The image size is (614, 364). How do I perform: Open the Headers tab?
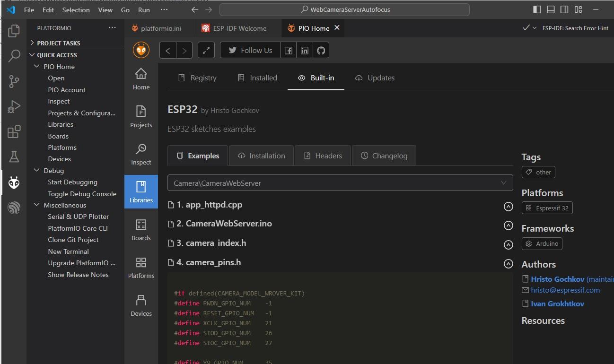click(323, 156)
